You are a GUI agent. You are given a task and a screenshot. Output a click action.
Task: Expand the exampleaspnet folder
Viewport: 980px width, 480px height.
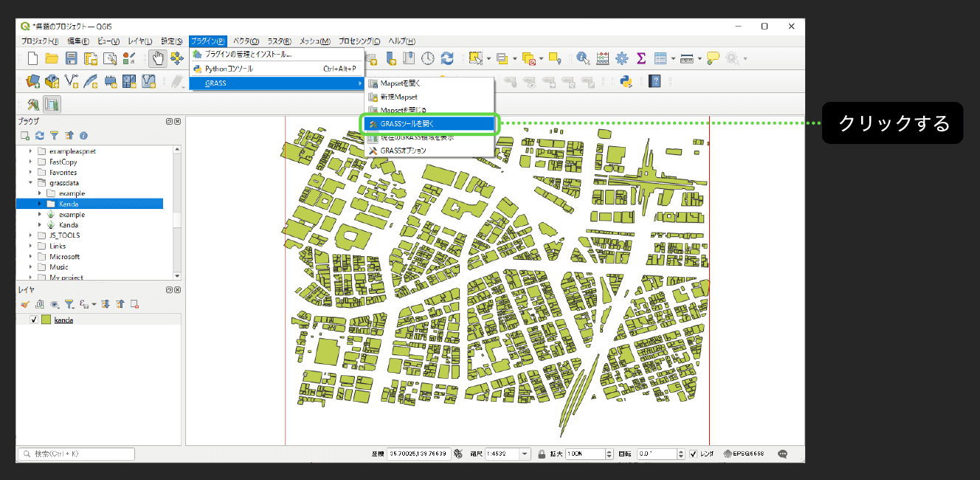point(31,151)
